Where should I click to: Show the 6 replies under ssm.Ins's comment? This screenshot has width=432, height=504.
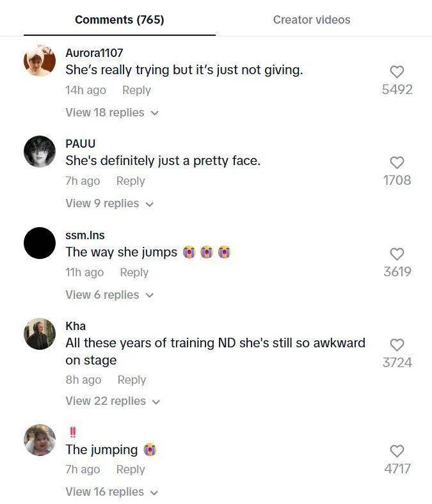point(109,295)
